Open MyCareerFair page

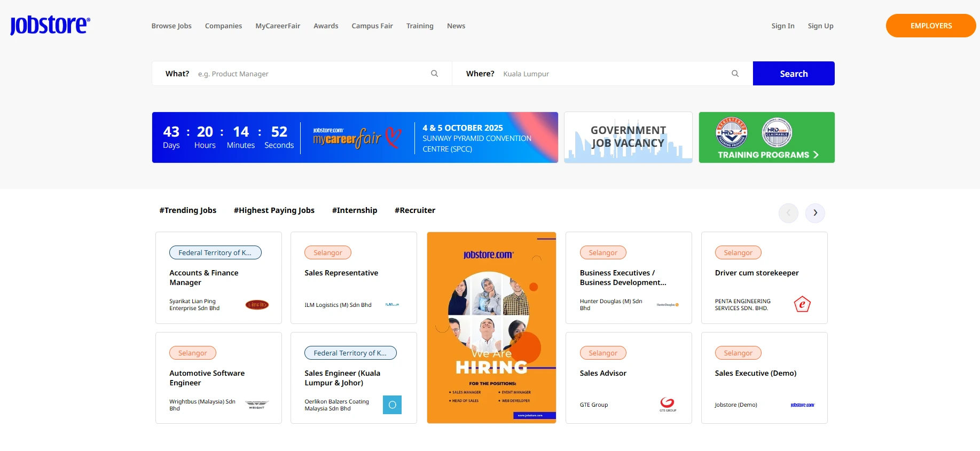[x=278, y=26]
